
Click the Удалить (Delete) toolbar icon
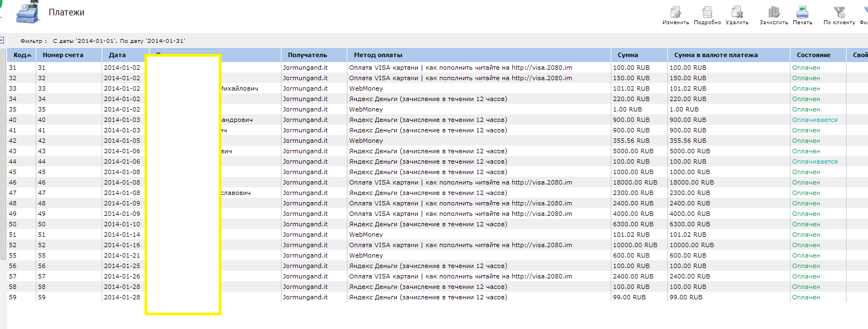[737, 12]
